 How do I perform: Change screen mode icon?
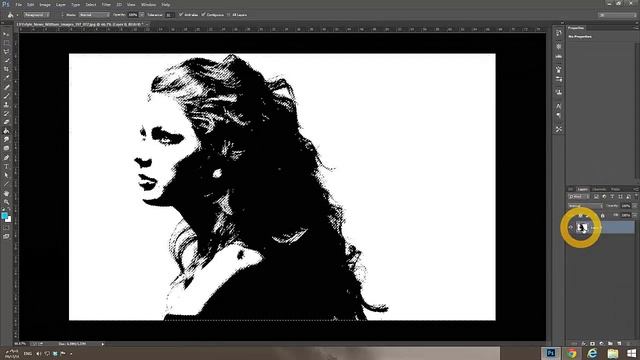pos(6,236)
